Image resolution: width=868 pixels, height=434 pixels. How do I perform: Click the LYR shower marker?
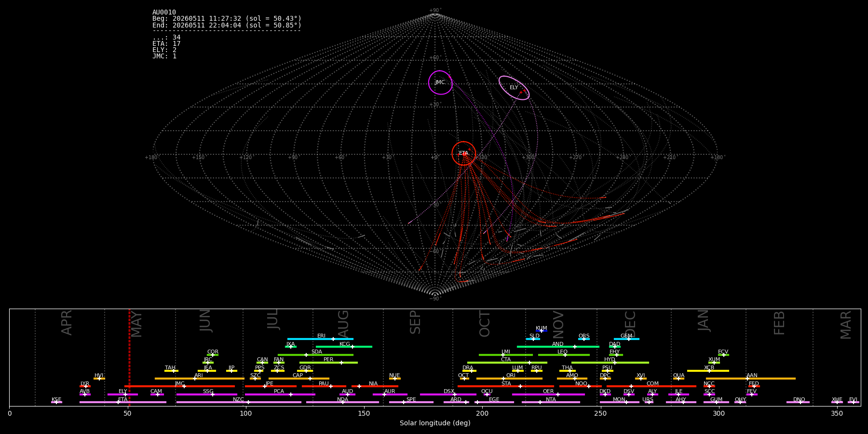(x=85, y=386)
